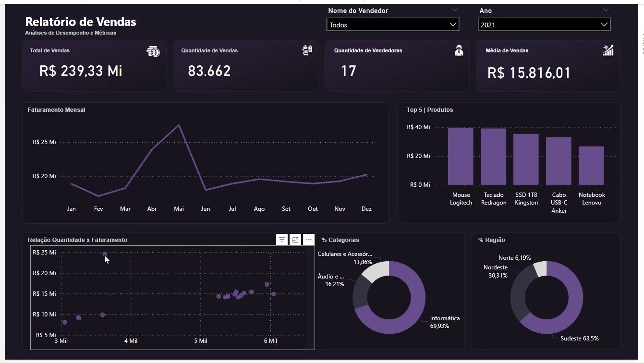Click the chevron beside Ano header
This screenshot has height=363, width=644.
coord(606,10)
